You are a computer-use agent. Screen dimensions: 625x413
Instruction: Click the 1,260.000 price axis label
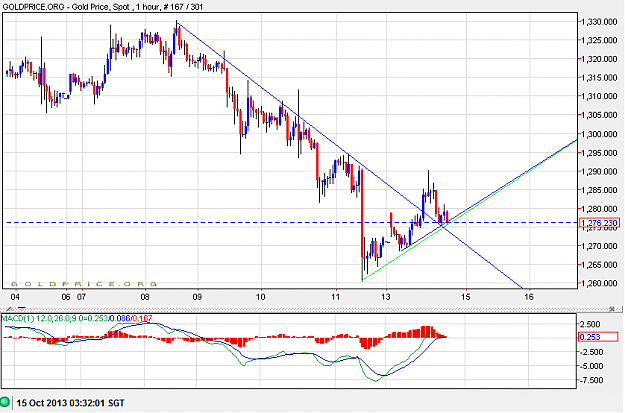point(599,283)
